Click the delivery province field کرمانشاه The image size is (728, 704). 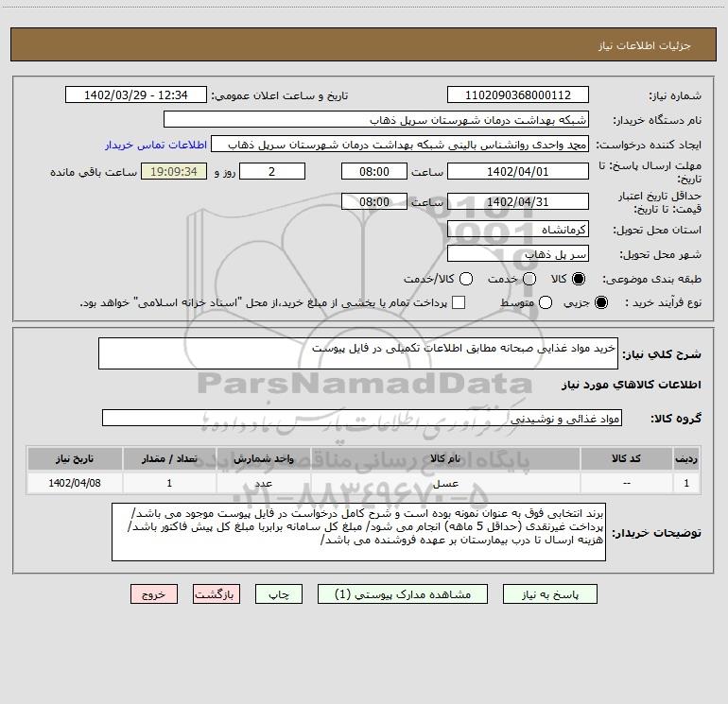point(518,230)
